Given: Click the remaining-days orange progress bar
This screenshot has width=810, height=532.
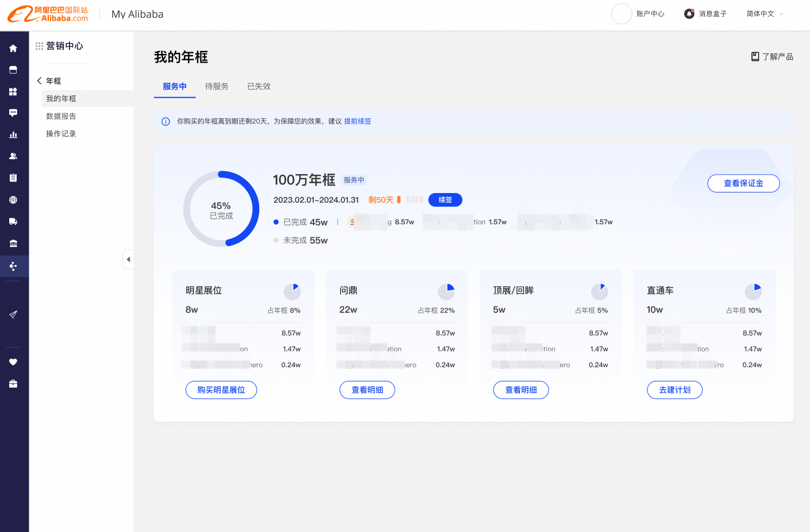Looking at the screenshot, I should point(410,200).
